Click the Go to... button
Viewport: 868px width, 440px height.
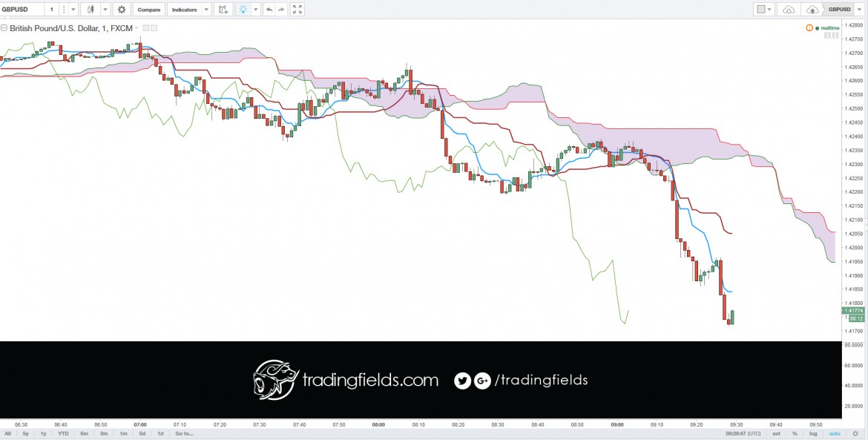[184, 433]
